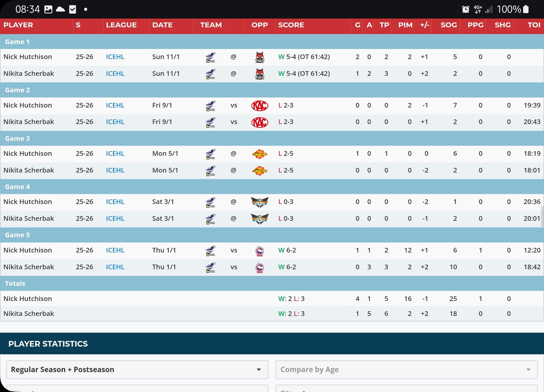Click the Black Wings logo in Nikita Scherbak's Game 4 row
The height and width of the screenshot is (392, 544).
pos(259,219)
